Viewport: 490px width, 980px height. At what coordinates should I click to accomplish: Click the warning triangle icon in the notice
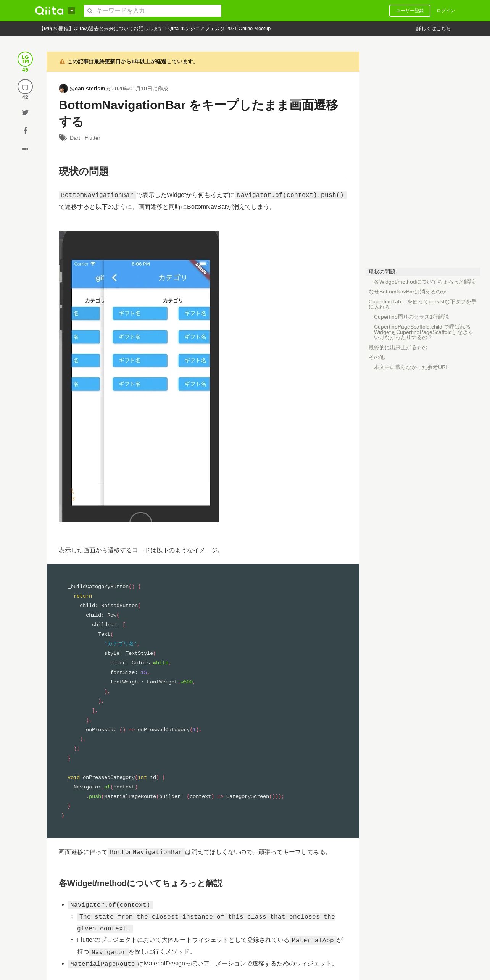click(62, 61)
